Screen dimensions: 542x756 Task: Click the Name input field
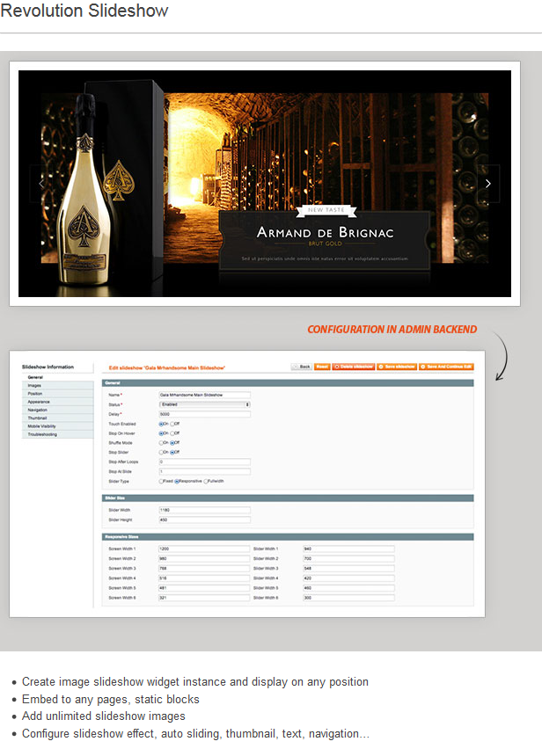click(x=204, y=395)
